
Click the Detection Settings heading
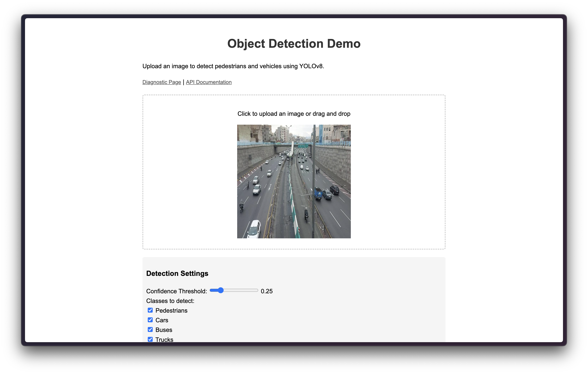click(x=177, y=273)
